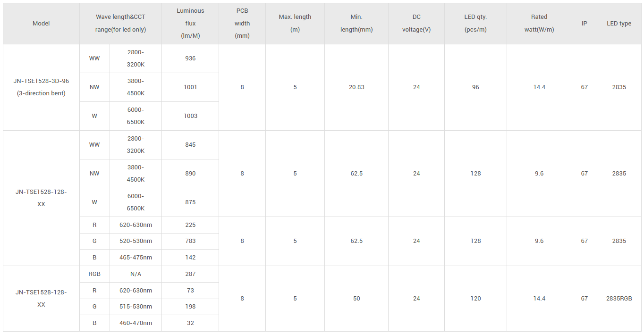Screen dimensions: 644x334
Task: Select the IP column header
Action: point(585,23)
